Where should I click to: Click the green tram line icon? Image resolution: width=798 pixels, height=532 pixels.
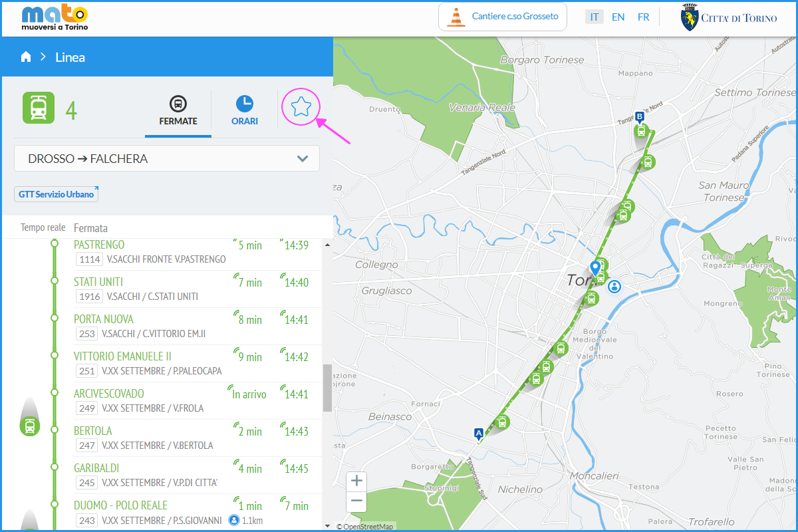pyautogui.click(x=39, y=108)
